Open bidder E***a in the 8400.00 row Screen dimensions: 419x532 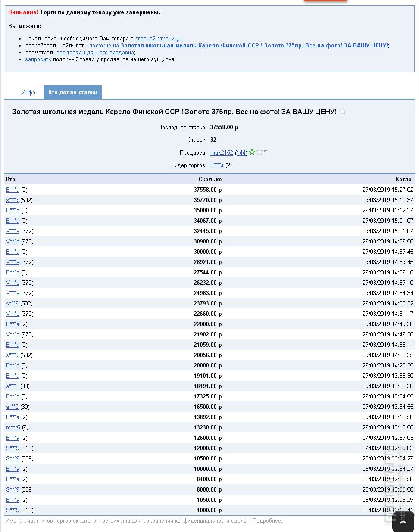(x=13, y=479)
